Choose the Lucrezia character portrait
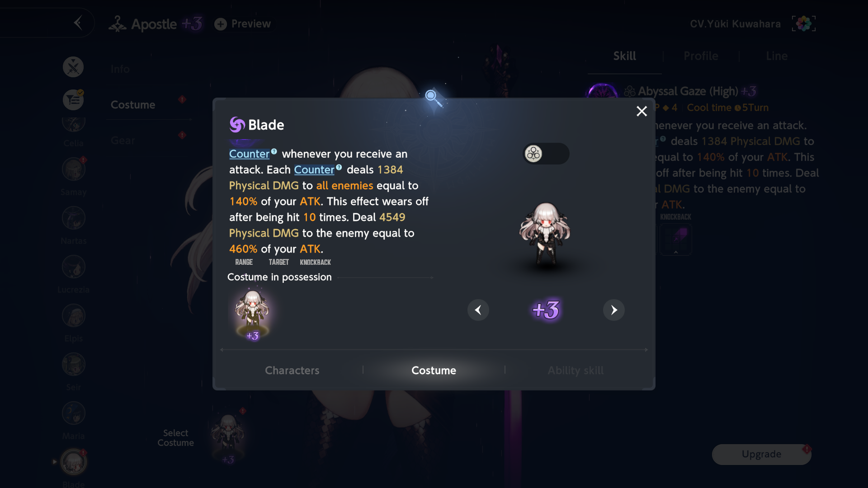This screenshot has height=488, width=868. coord(73,267)
